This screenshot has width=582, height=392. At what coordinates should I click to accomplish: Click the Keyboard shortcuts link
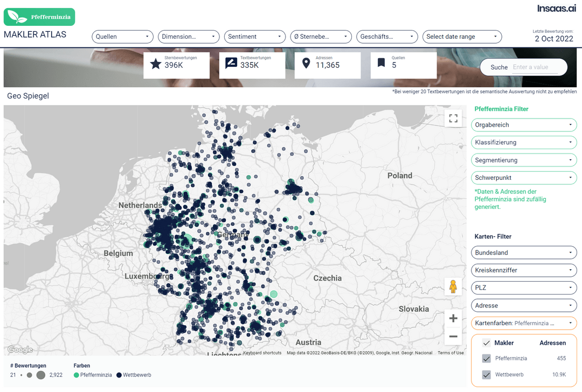tap(262, 353)
